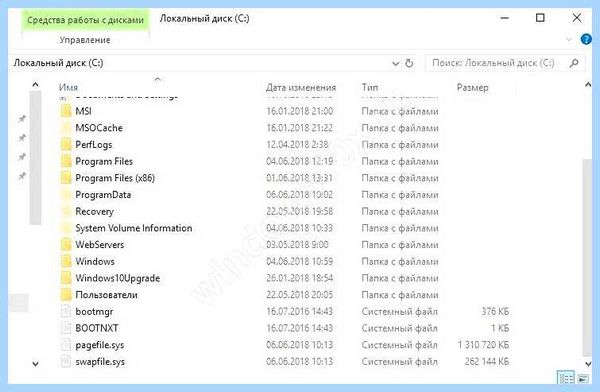600x392 pixels.
Task: Select the WebServers name text
Action: [100, 245]
